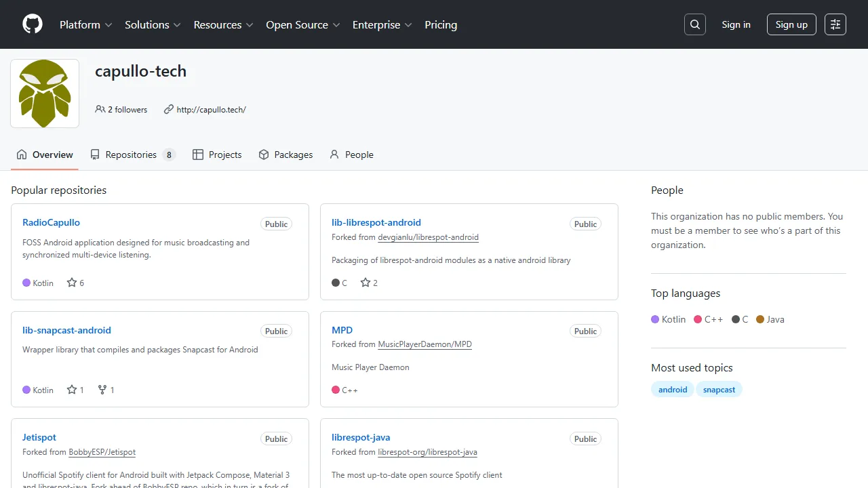Click the fork icon on lib-snapcast-android

(102, 390)
